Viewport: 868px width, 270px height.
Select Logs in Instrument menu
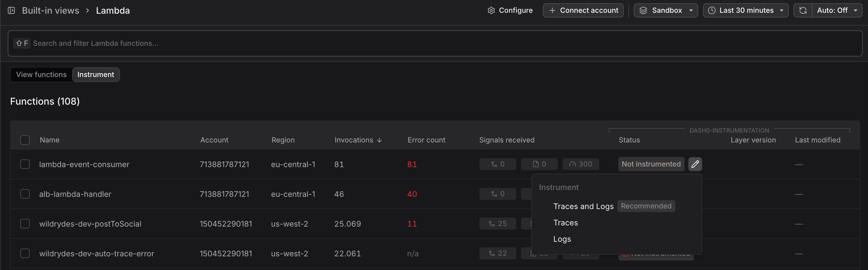pyautogui.click(x=562, y=239)
